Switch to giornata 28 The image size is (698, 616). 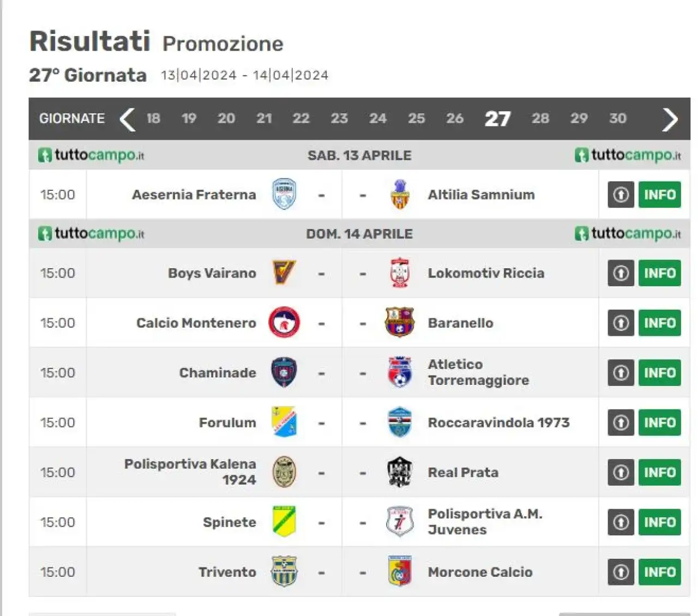coord(540,118)
